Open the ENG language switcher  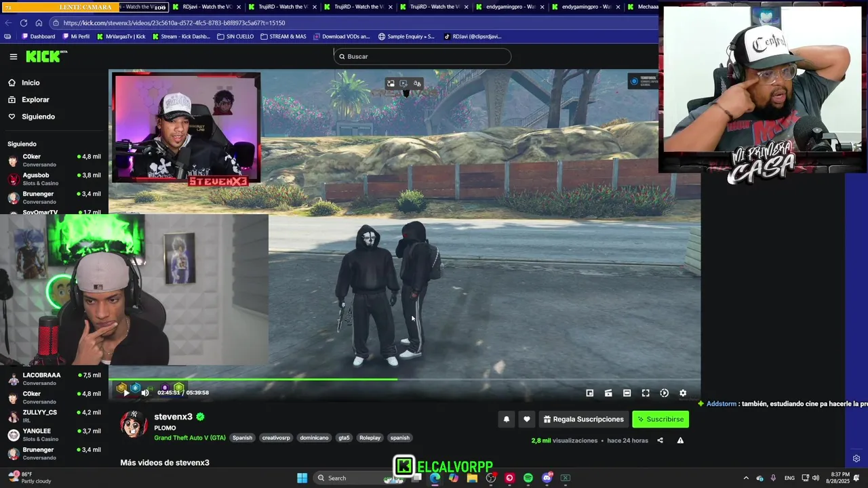coord(789,478)
